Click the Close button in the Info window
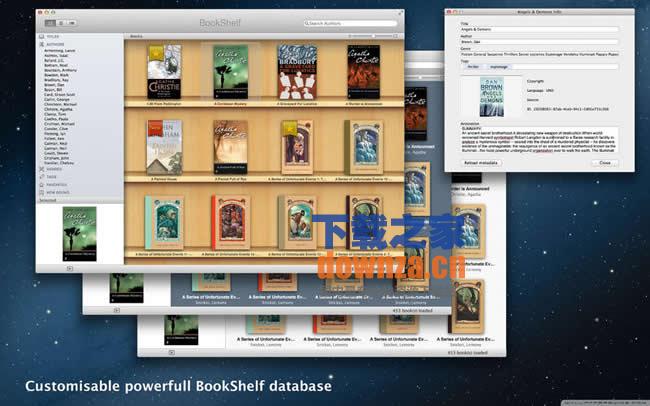The height and width of the screenshot is (406, 650). (x=605, y=163)
